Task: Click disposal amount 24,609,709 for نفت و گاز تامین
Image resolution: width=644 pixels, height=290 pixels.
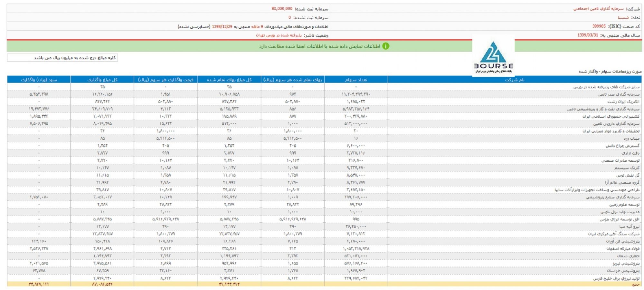Action: point(102,109)
